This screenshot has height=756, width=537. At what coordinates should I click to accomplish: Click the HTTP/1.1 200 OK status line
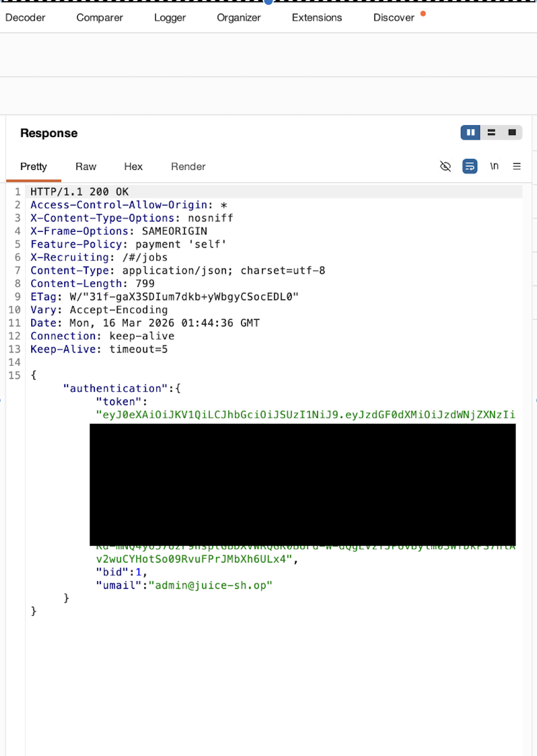[79, 192]
